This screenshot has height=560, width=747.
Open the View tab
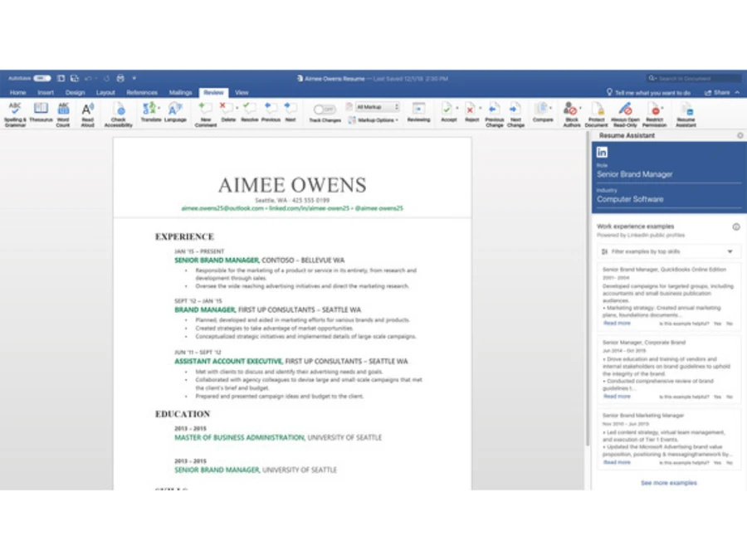(242, 92)
